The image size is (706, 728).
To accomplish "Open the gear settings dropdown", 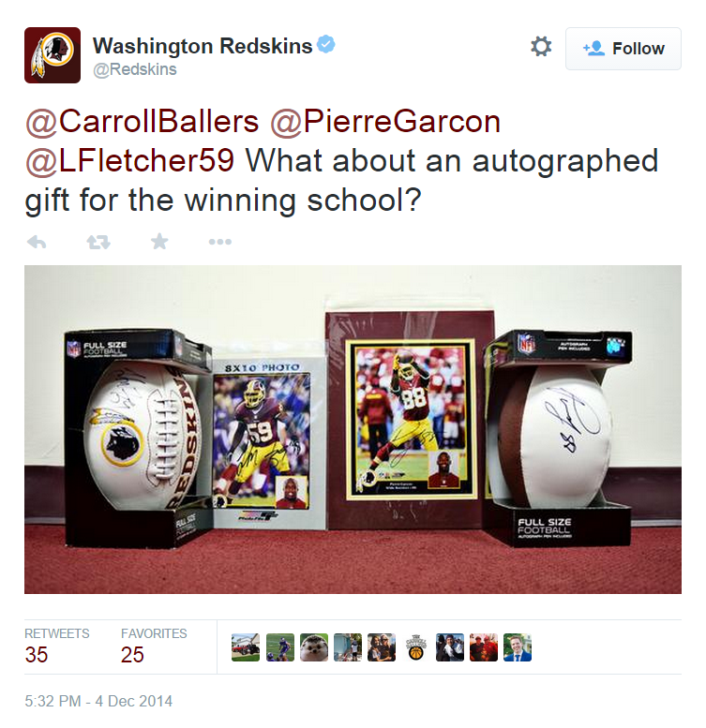I will (541, 47).
